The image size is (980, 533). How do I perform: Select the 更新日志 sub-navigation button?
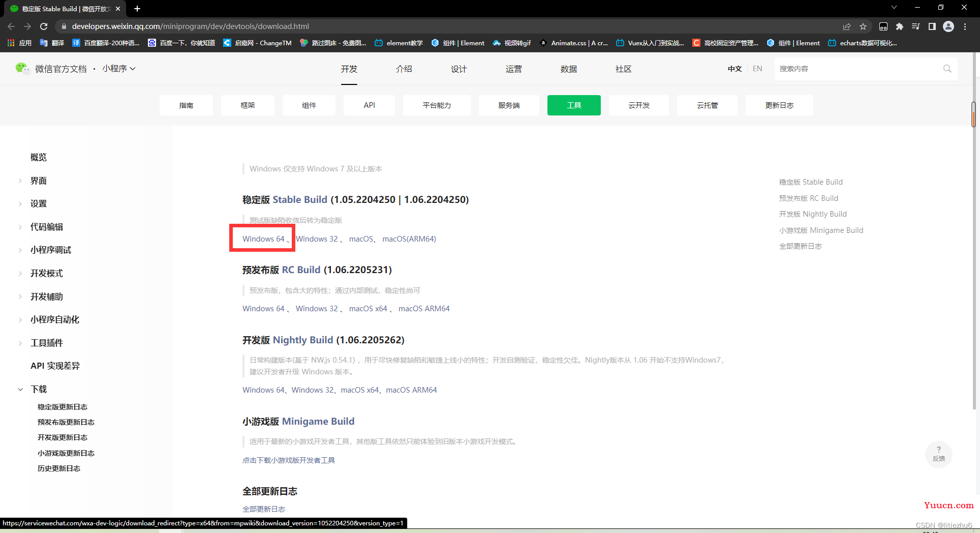779,105
